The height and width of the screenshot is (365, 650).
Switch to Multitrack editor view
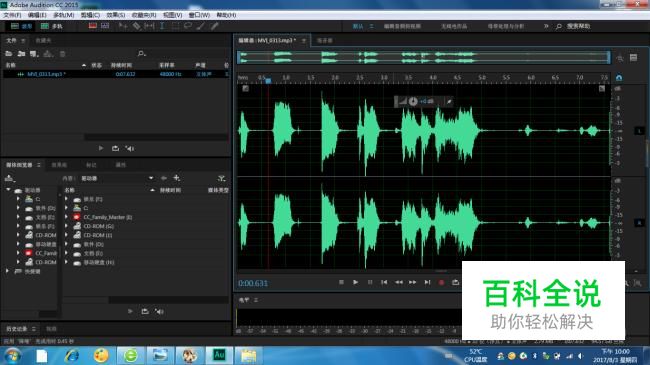51,26
